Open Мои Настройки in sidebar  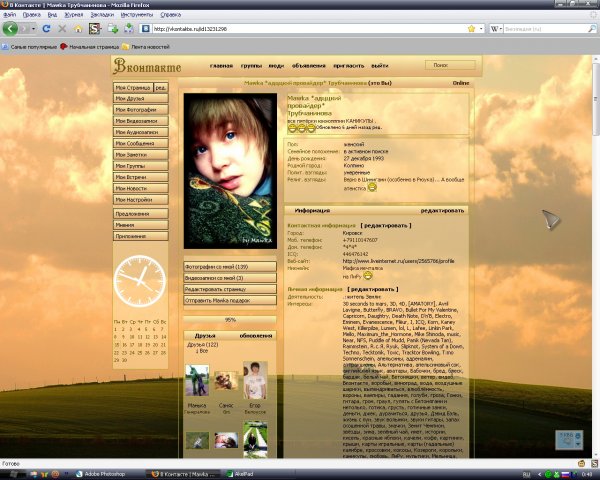tap(140, 199)
